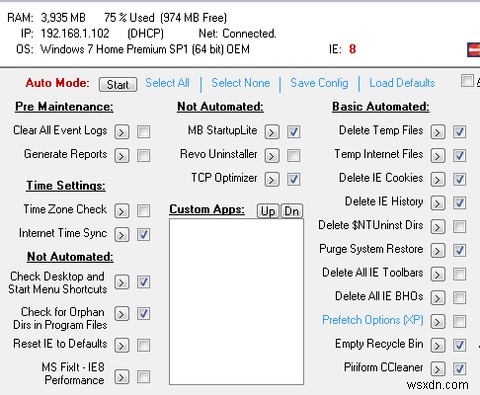Run Clear All Event Logs arrow button
Image resolution: width=480 pixels, height=395 pixels.
pyautogui.click(x=122, y=132)
